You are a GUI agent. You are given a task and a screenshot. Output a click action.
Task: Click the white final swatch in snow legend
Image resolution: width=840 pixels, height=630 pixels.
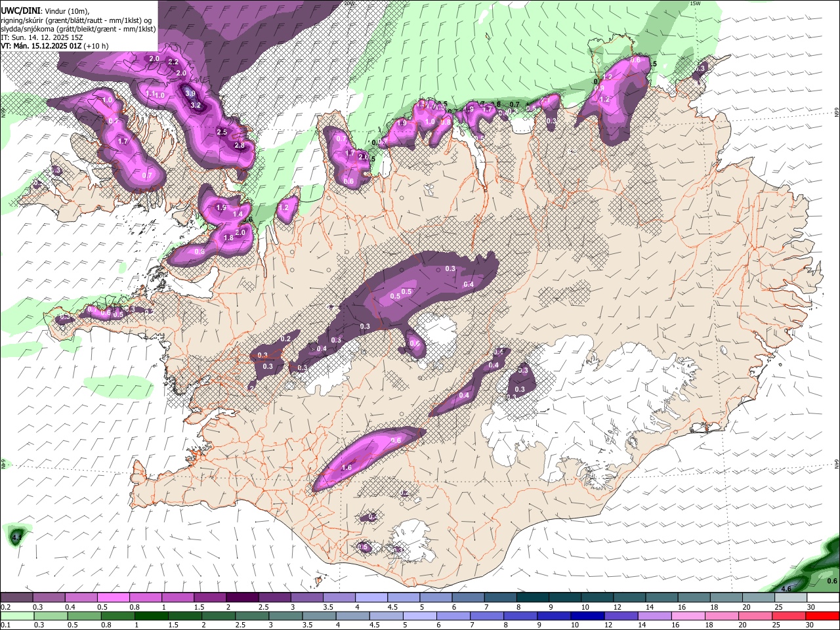coord(823,598)
